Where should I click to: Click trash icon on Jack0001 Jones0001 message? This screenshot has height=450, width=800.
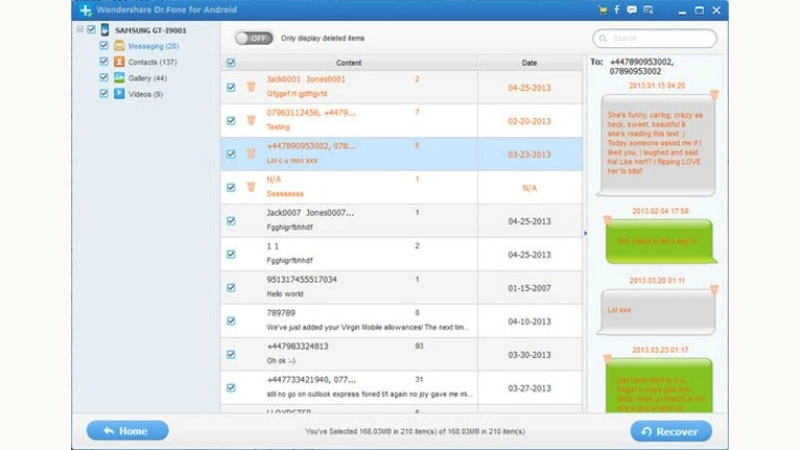point(251,87)
